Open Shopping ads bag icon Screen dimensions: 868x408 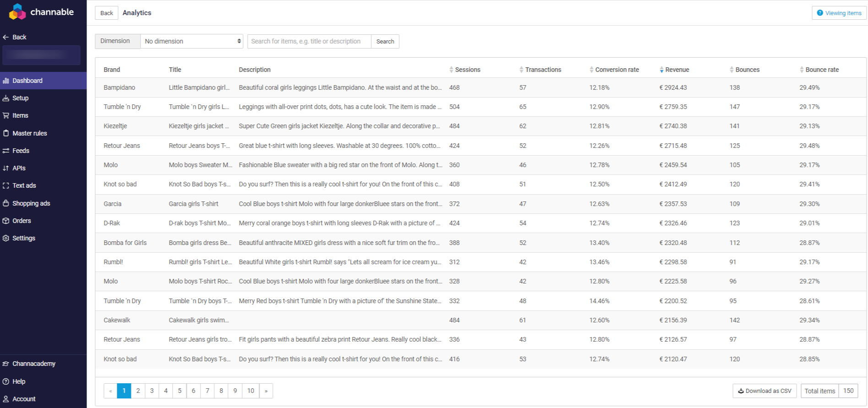(6, 203)
